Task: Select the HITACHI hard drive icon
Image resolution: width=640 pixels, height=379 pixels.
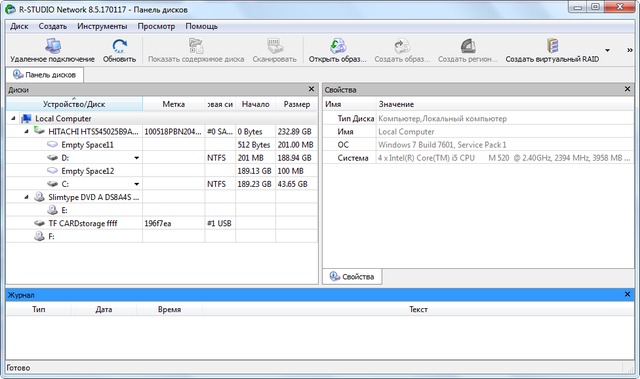Action: pos(39,131)
